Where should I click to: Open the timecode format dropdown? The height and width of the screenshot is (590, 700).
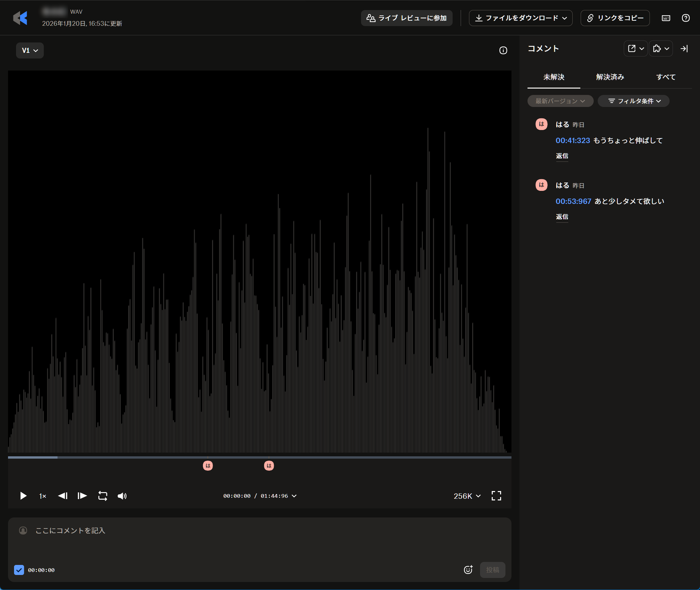coord(260,496)
